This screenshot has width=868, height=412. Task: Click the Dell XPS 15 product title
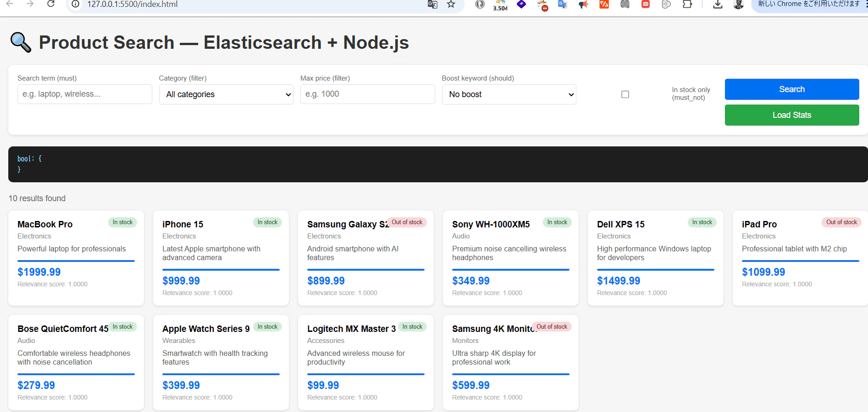[621, 224]
